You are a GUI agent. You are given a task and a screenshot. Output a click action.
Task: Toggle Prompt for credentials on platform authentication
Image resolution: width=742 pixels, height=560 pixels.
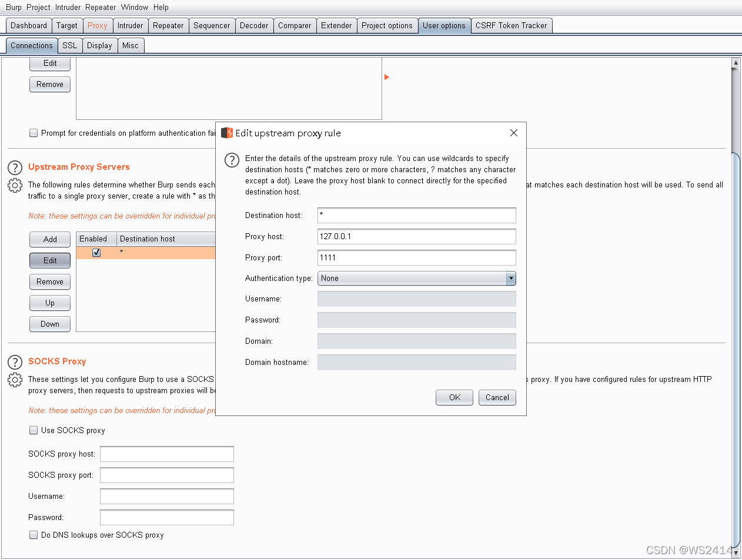click(x=34, y=133)
